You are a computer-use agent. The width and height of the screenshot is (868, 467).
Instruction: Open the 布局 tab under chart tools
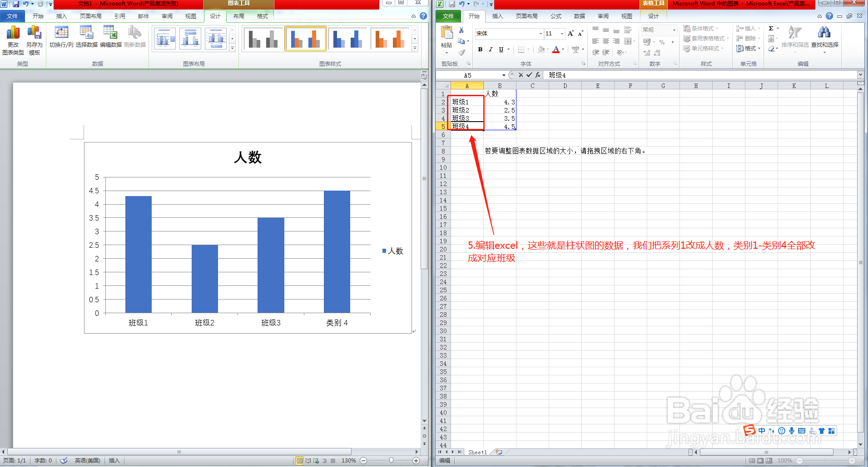[x=238, y=16]
